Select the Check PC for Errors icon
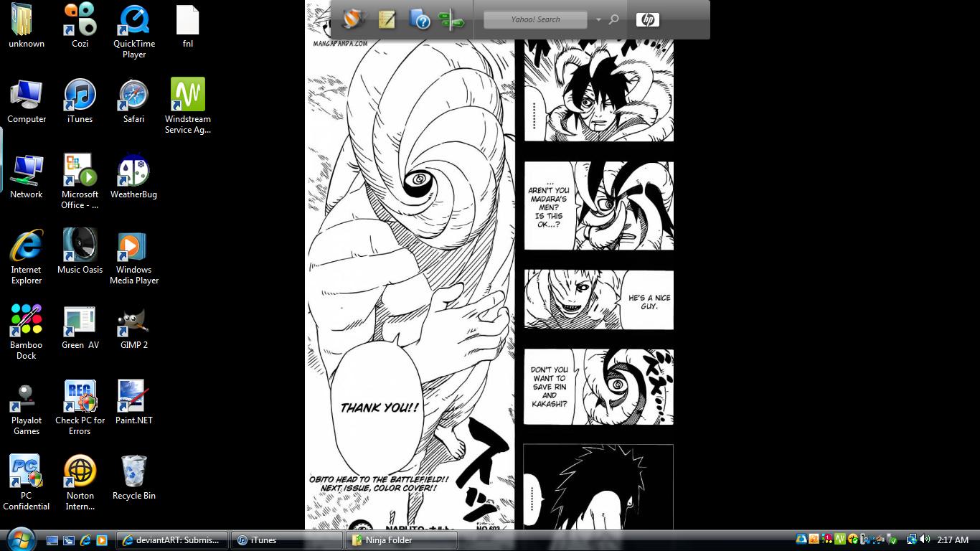This screenshot has height=551, width=980. pos(80,408)
